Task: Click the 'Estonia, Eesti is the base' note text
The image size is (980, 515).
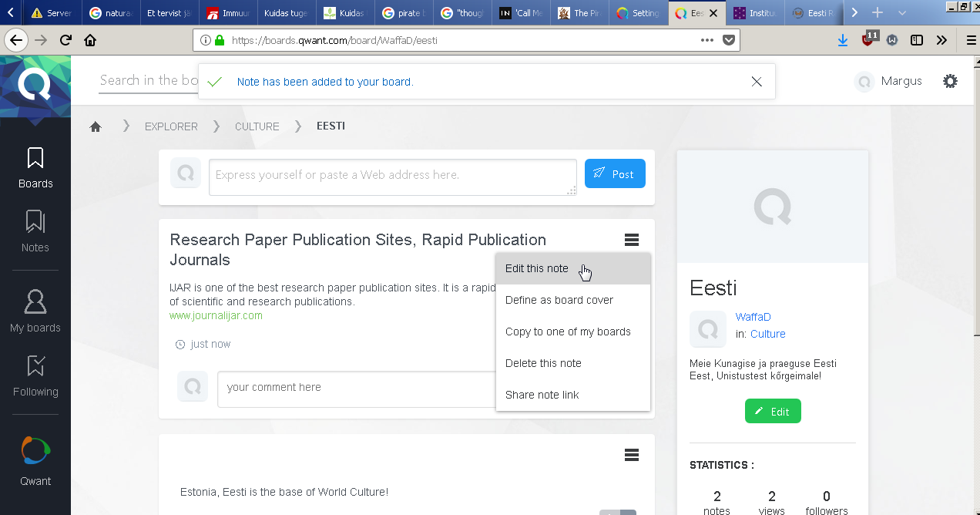Action: click(284, 492)
